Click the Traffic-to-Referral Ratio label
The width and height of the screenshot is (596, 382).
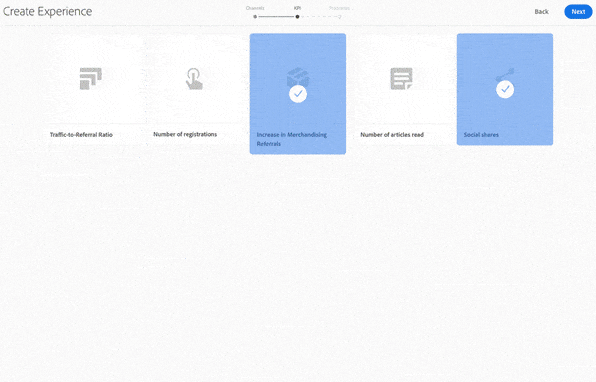point(81,135)
